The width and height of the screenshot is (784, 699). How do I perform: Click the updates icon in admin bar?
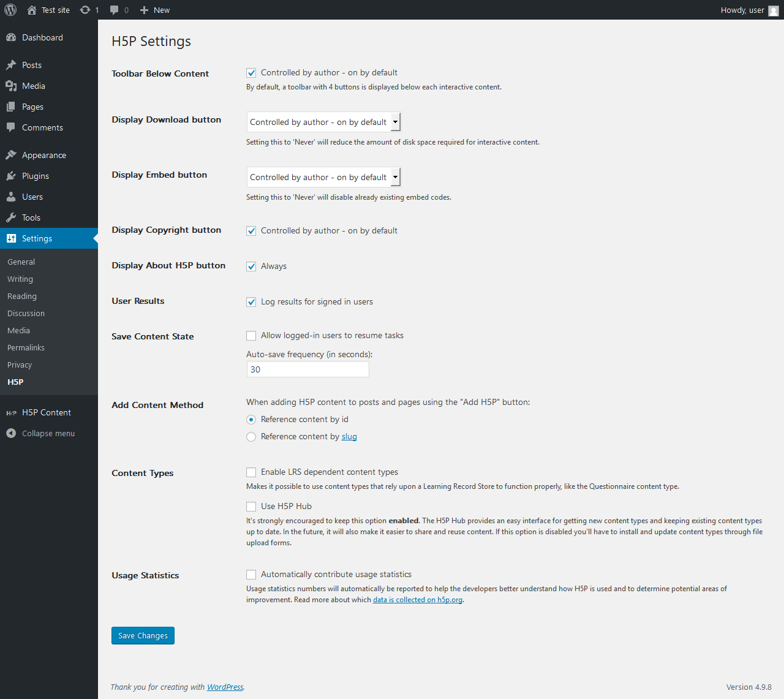click(x=85, y=10)
